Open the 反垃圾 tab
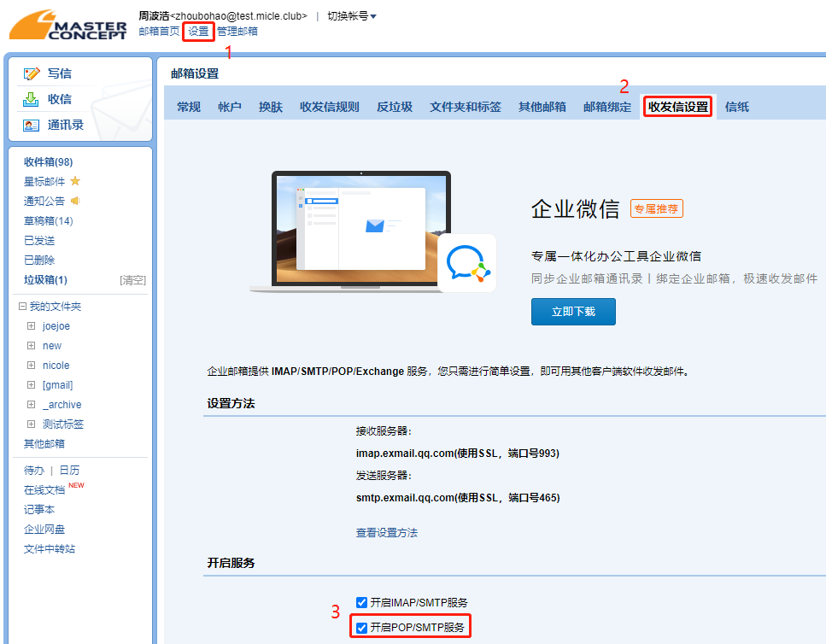 395,107
